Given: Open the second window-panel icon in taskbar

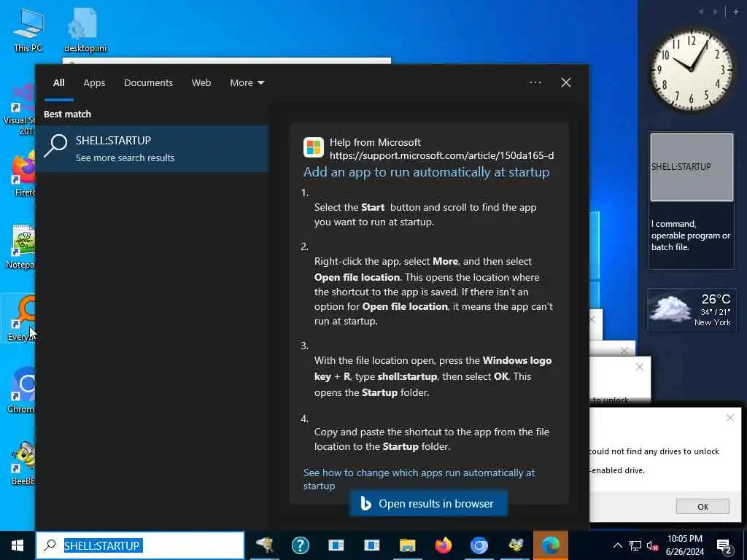Looking at the screenshot, I should coord(371,545).
